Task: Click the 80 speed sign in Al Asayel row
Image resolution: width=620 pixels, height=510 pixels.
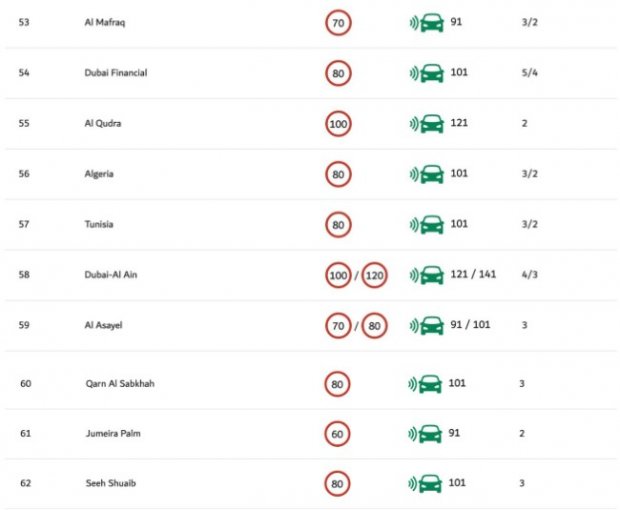Action: (374, 326)
